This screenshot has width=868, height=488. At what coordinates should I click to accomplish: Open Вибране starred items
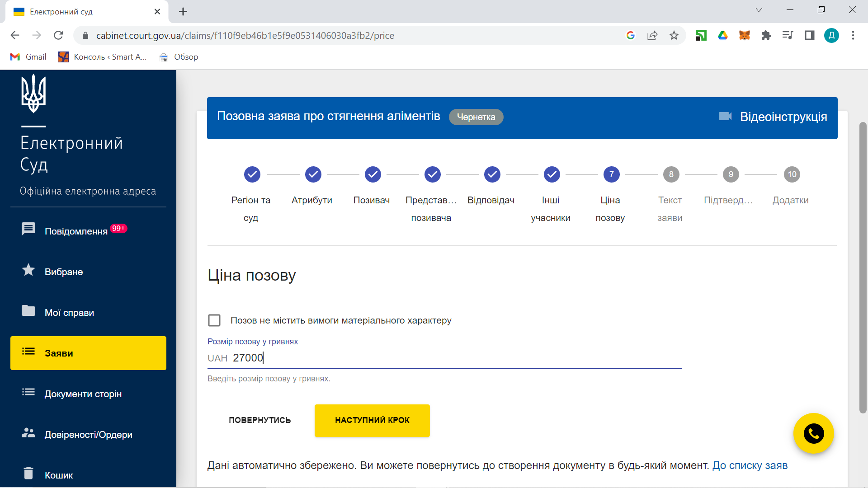click(x=63, y=272)
